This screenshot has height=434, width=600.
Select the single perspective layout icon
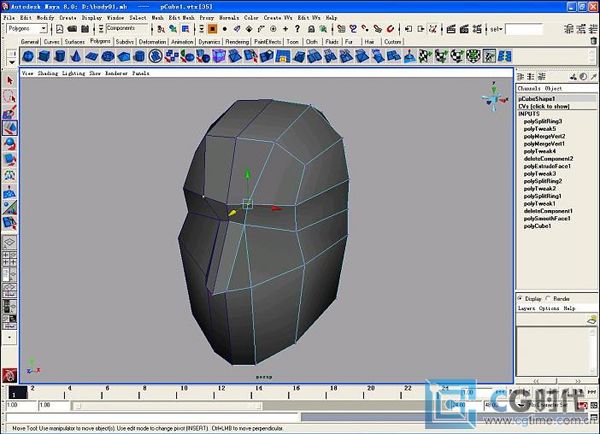pos(10,242)
